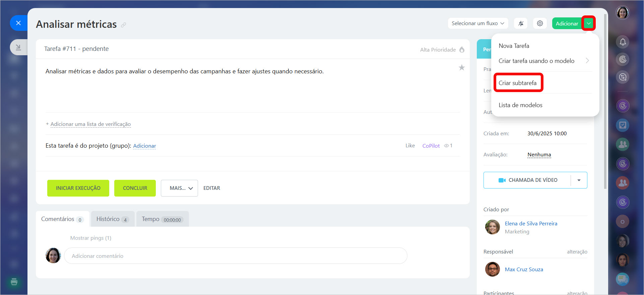Expand the Adicionar dropdown arrow
644x295 pixels.
click(x=589, y=23)
